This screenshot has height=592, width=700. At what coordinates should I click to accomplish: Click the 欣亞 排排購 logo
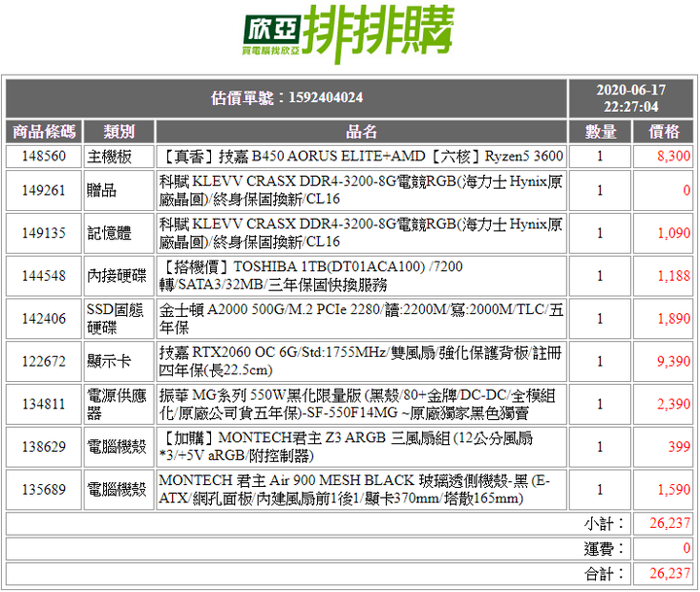[x=349, y=33]
